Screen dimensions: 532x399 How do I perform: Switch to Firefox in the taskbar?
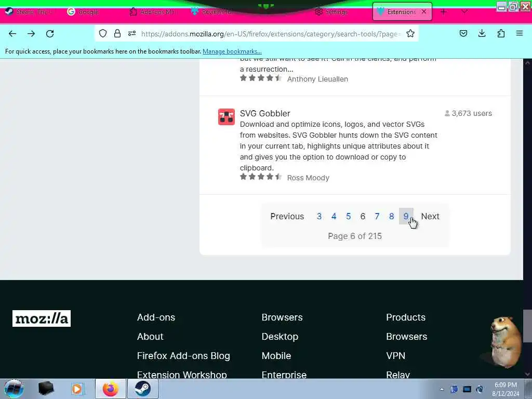(111, 389)
